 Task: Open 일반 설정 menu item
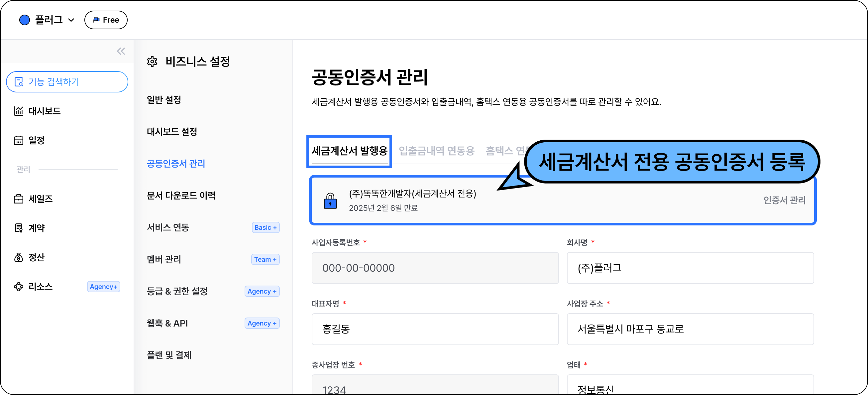click(164, 100)
